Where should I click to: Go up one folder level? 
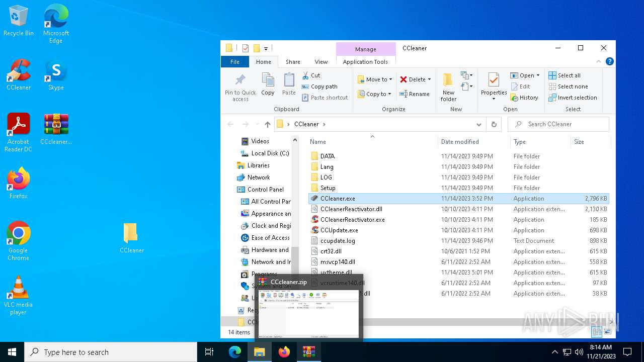pos(267,124)
